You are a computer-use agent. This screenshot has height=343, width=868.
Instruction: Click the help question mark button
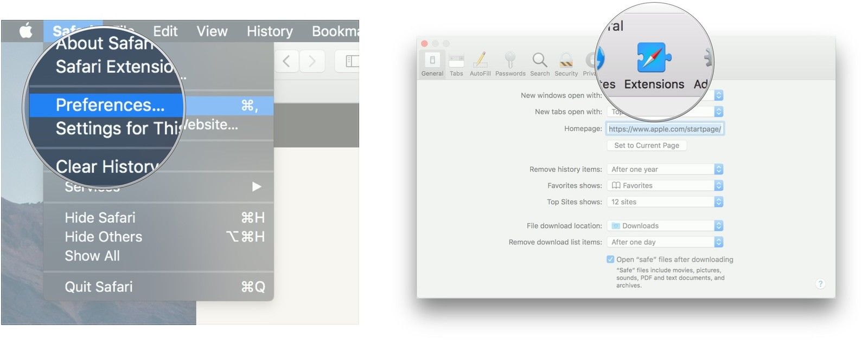820,284
